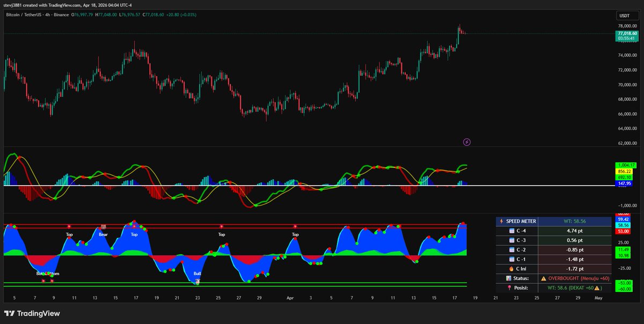Click the May label on the time axis

tap(598, 297)
